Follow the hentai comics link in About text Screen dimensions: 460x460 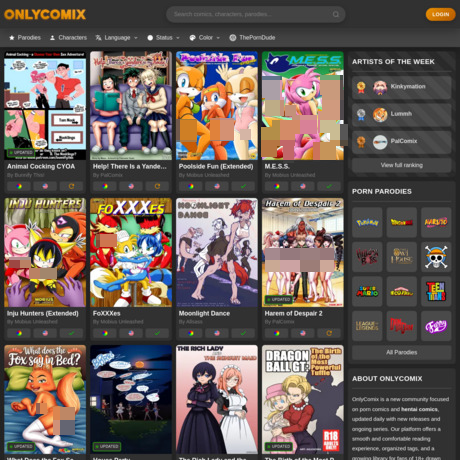[419, 409]
